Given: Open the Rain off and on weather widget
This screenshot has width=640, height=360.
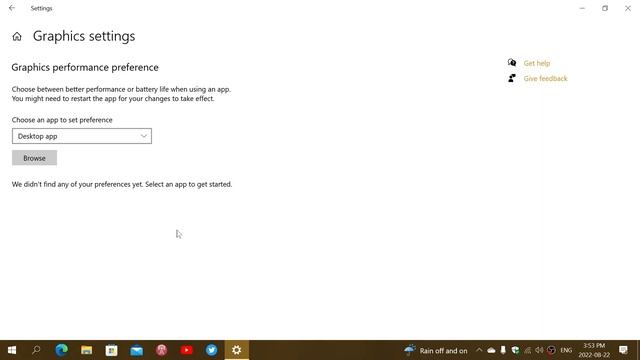Looking at the screenshot, I should click(x=436, y=351).
